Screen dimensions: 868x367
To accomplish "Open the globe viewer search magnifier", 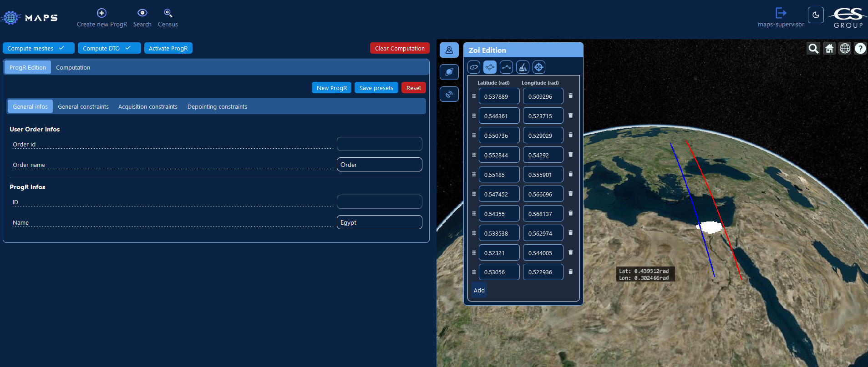I will (x=813, y=48).
